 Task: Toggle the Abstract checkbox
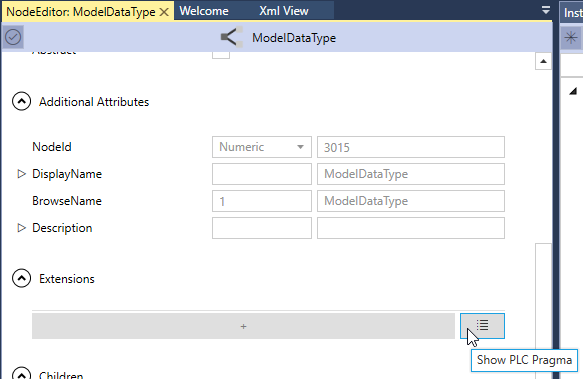(221, 54)
